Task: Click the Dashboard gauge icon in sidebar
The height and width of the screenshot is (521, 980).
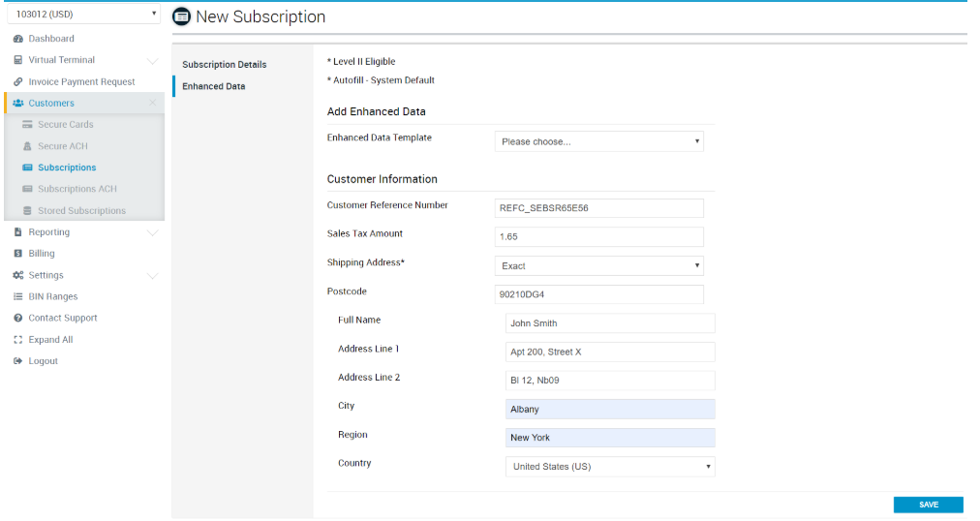Action: 18,39
